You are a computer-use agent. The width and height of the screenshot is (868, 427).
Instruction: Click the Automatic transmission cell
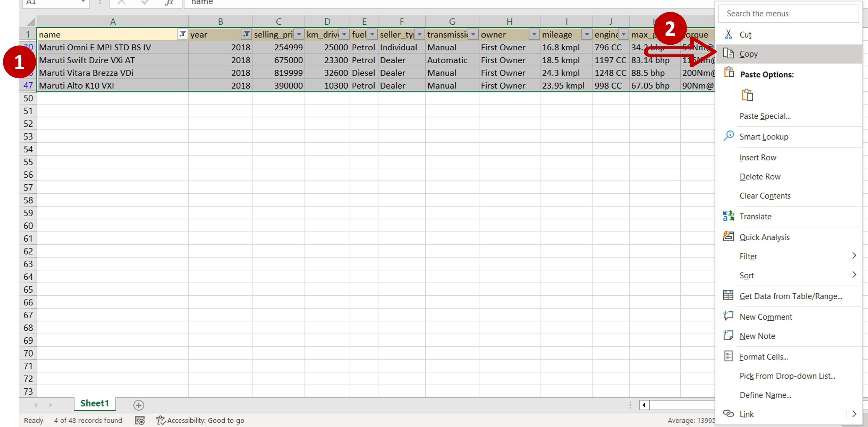point(452,60)
